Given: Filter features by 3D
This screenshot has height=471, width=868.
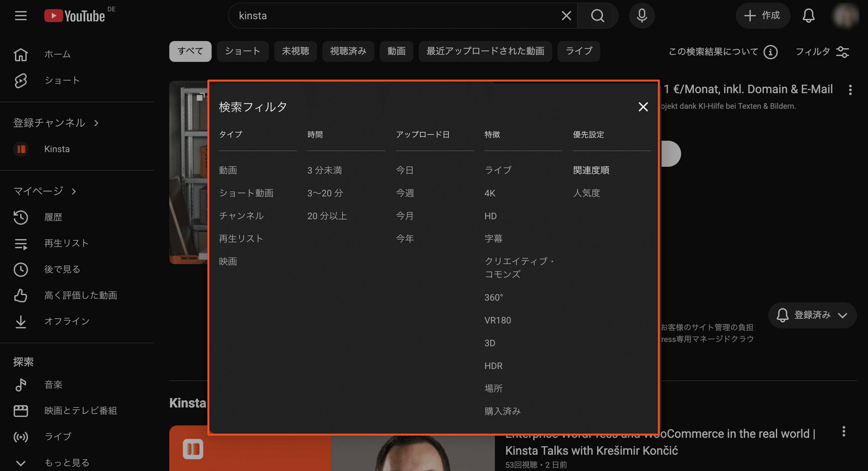Looking at the screenshot, I should click(490, 343).
